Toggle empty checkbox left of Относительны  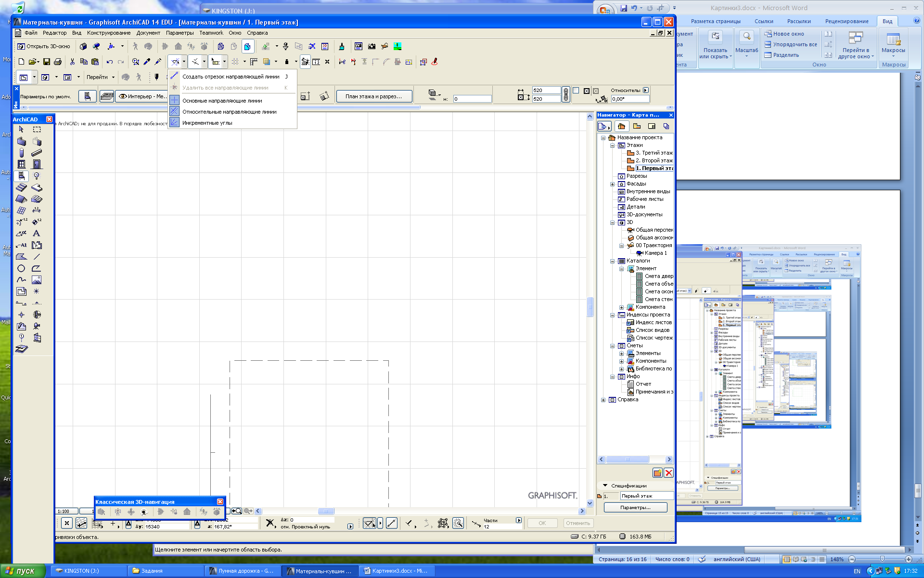point(576,91)
